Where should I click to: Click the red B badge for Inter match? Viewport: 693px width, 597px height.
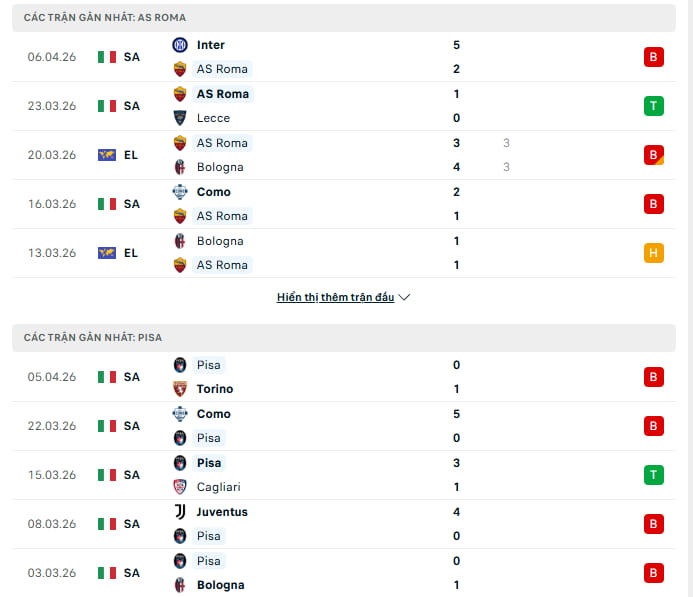[x=654, y=57]
